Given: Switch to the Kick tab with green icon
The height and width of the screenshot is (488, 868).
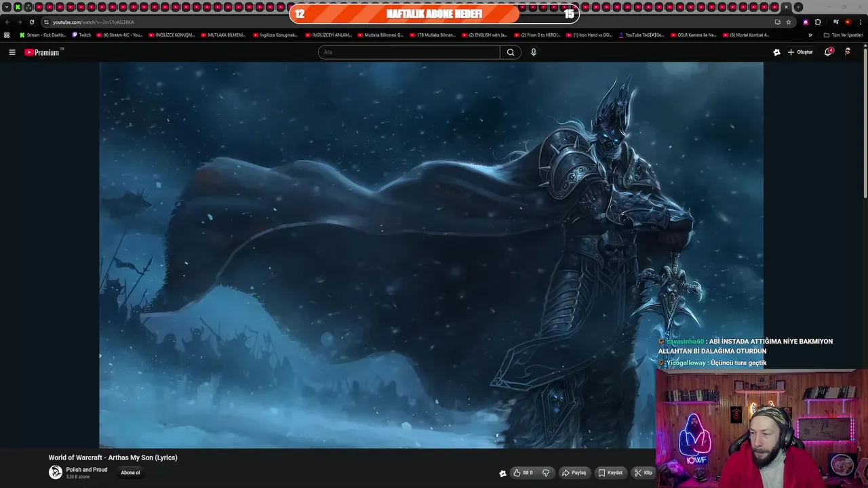Looking at the screenshot, I should pyautogui.click(x=18, y=7).
